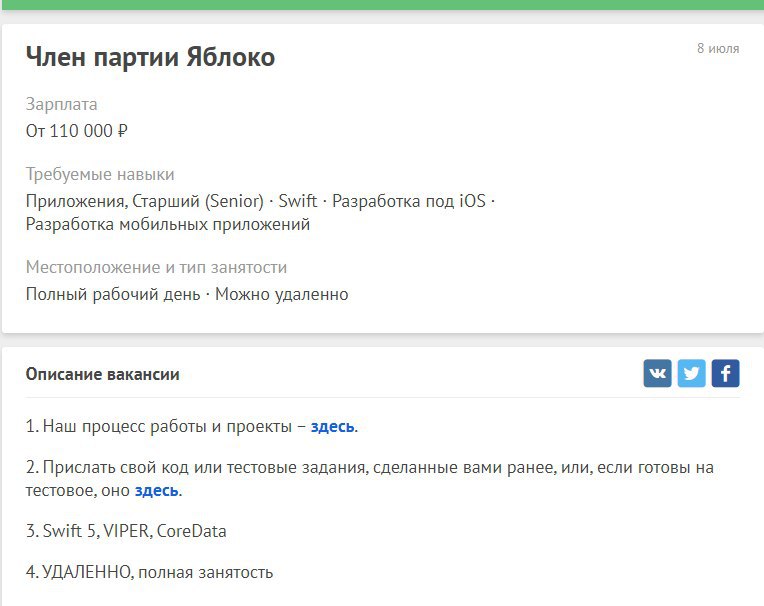Share vacancy on VK

coord(657,373)
